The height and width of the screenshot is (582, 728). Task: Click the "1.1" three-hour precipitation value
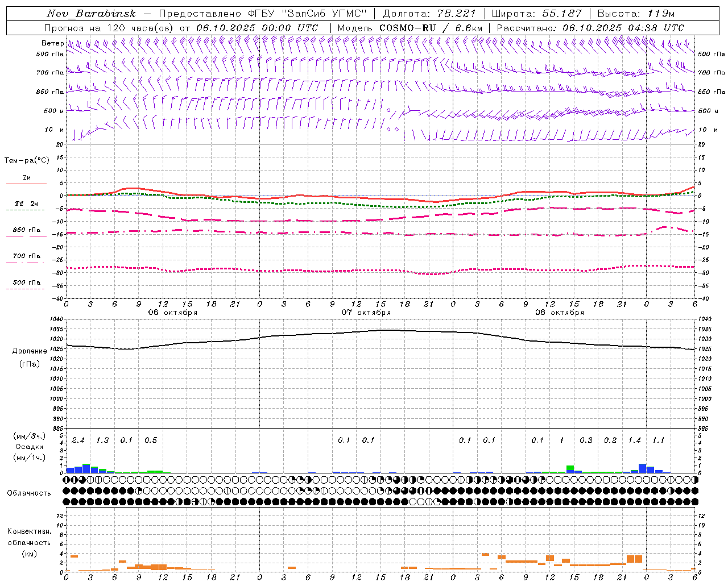(x=658, y=440)
